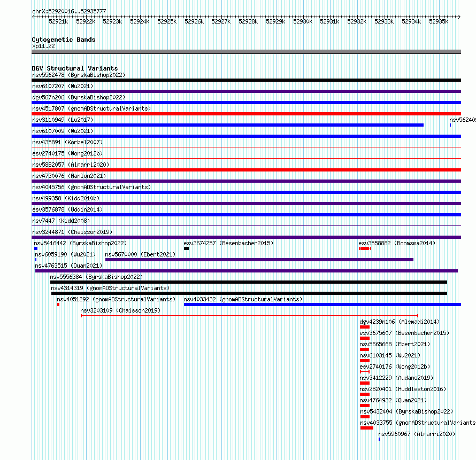Click the red bar under nsv5882057

point(246,170)
